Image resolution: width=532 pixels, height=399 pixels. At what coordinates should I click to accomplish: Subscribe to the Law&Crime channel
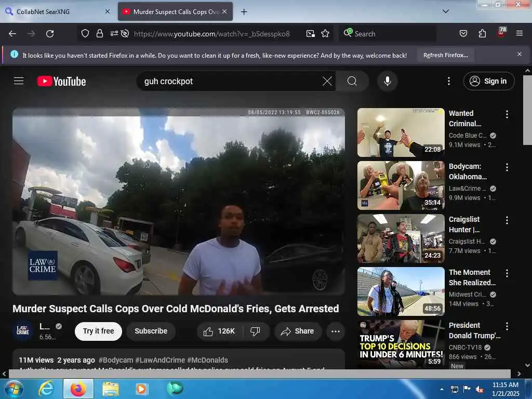click(x=151, y=331)
